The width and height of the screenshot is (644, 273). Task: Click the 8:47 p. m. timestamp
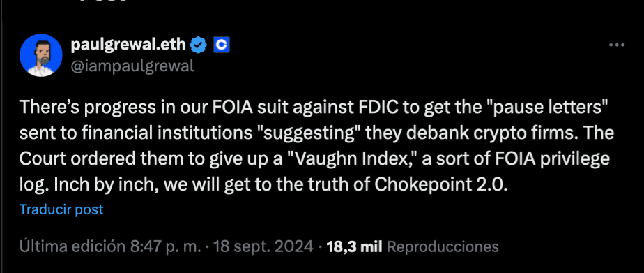click(166, 246)
